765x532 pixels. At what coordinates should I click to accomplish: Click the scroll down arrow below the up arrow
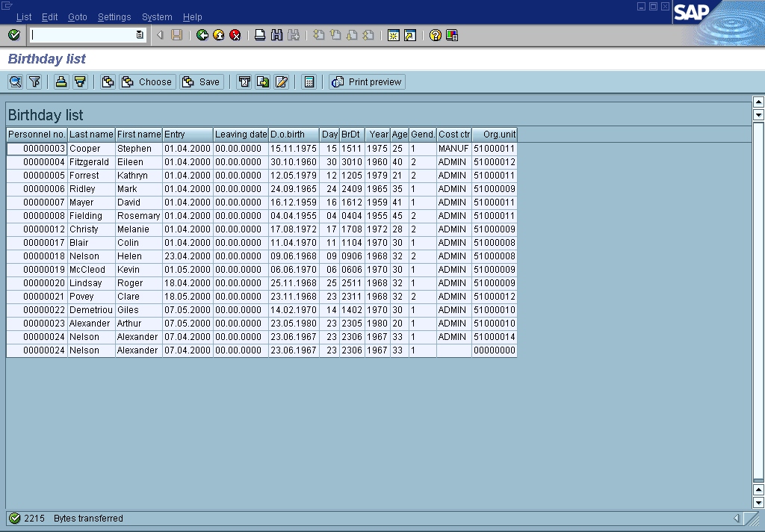point(758,115)
